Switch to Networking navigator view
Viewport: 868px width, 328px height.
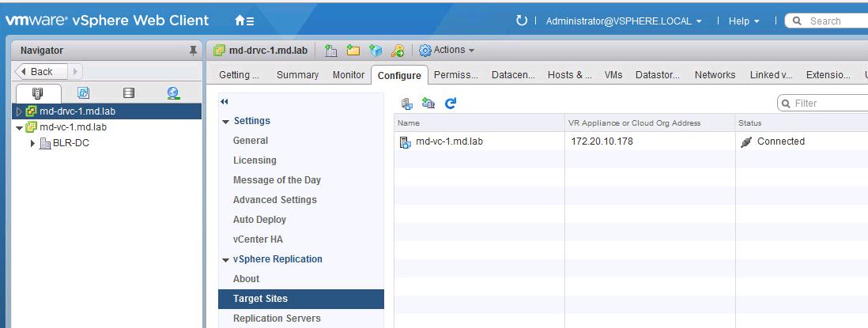(x=173, y=92)
